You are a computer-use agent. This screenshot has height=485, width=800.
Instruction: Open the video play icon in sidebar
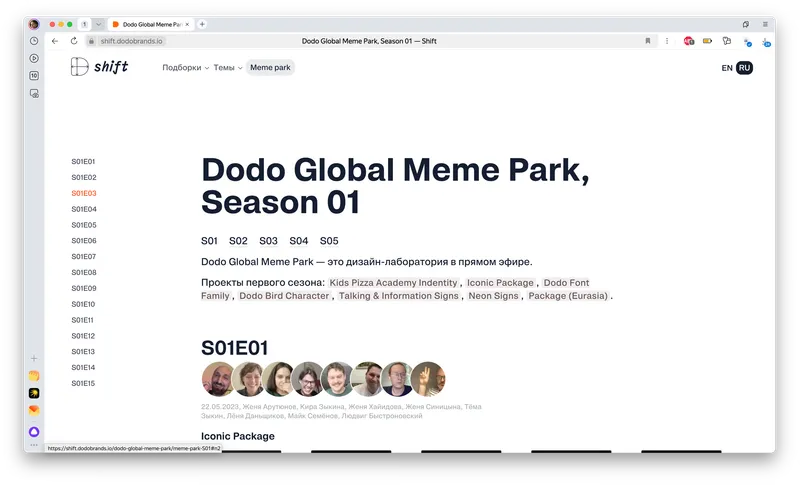[x=34, y=58]
